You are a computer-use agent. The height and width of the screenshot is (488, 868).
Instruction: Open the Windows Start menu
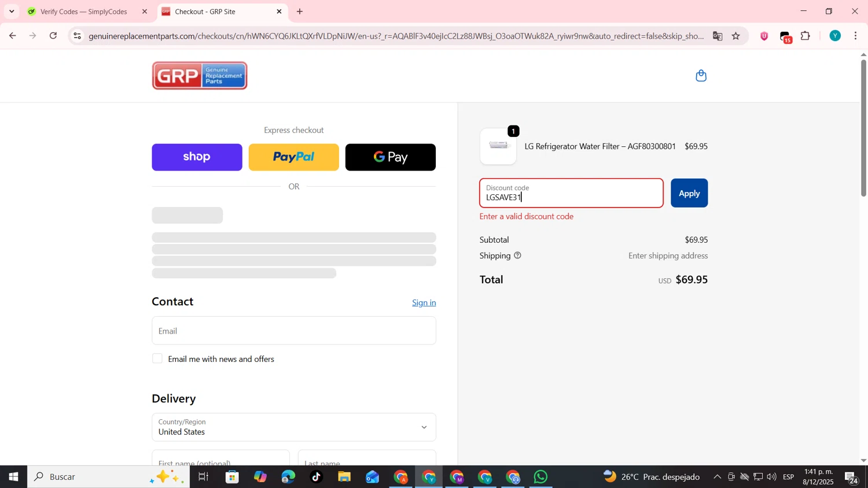(13, 477)
